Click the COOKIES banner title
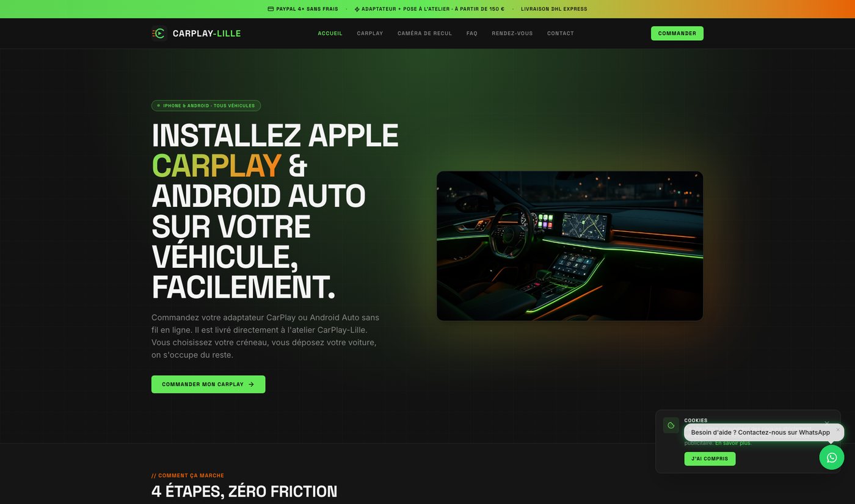The image size is (855, 504). click(696, 420)
